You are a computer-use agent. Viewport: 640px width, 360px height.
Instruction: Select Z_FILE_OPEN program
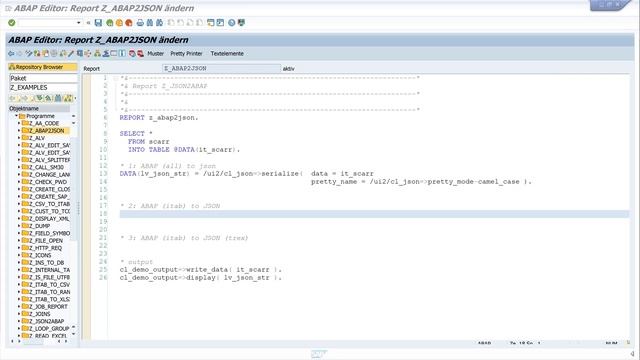(46, 240)
